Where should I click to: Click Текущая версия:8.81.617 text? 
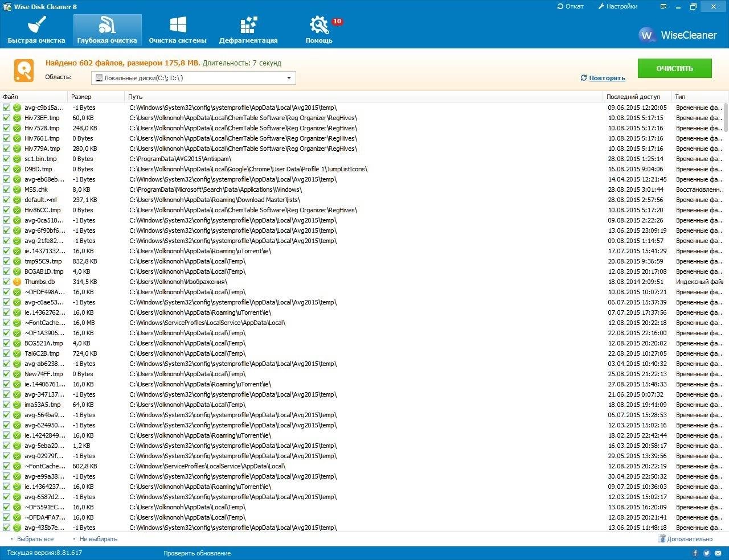pos(44,553)
